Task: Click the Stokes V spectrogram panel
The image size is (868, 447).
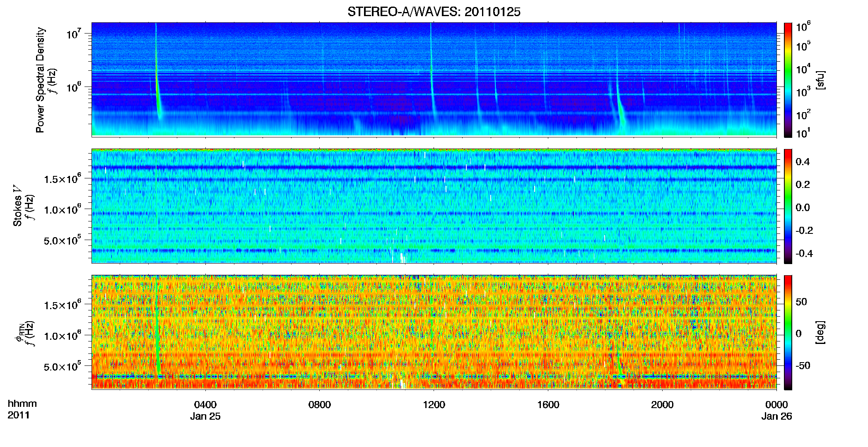Action: tap(434, 206)
